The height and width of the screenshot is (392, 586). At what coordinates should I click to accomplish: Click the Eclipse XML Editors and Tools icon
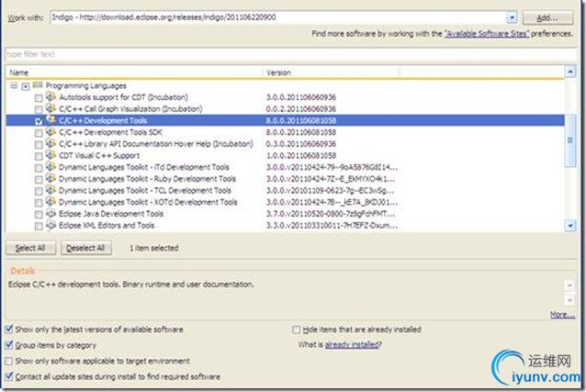(51, 225)
